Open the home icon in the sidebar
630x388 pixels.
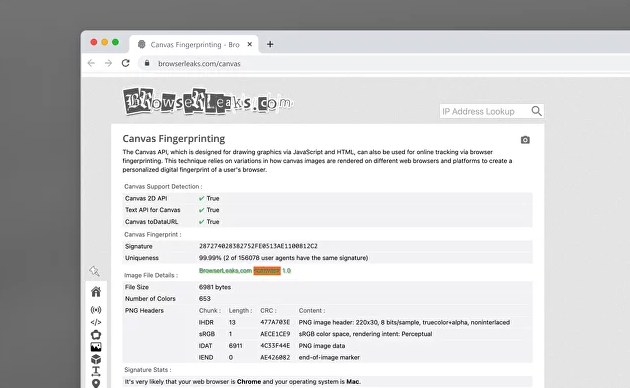[96, 292]
